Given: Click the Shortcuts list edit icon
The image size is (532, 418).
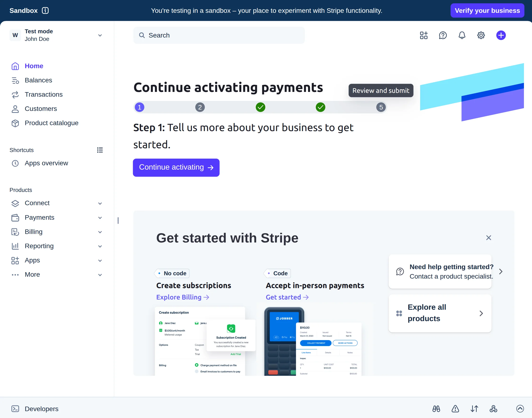Looking at the screenshot, I should pos(100,150).
